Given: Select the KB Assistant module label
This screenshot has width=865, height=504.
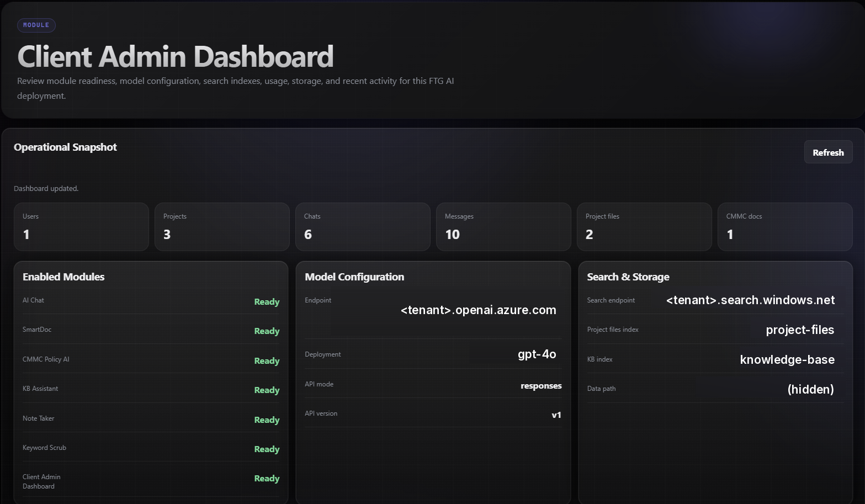Looking at the screenshot, I should 40,389.
